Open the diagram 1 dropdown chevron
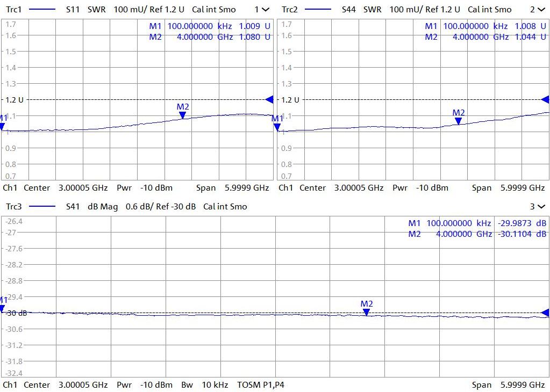This screenshot has width=550, height=392. [x=266, y=10]
